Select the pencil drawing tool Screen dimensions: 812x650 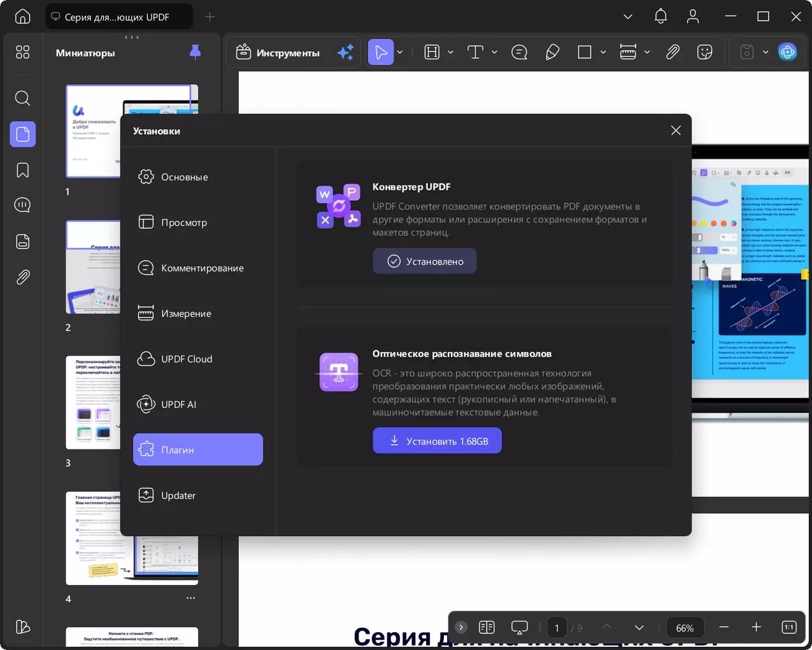[x=552, y=52]
